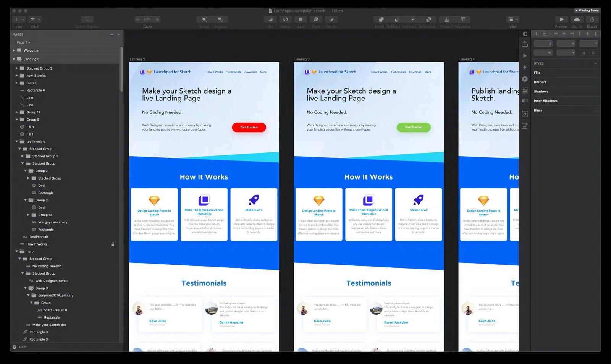Click the Height H field
Image resolution: width=611 pixels, height=364 pixels.
[x=566, y=53]
